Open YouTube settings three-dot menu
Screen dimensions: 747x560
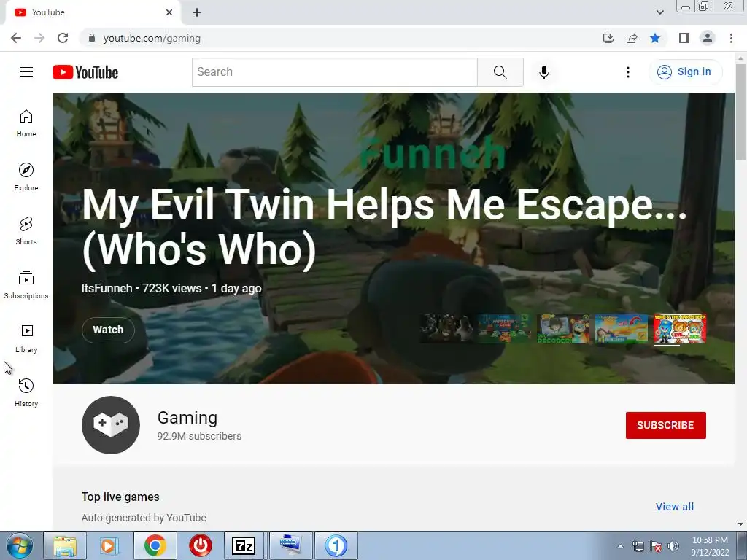(628, 72)
